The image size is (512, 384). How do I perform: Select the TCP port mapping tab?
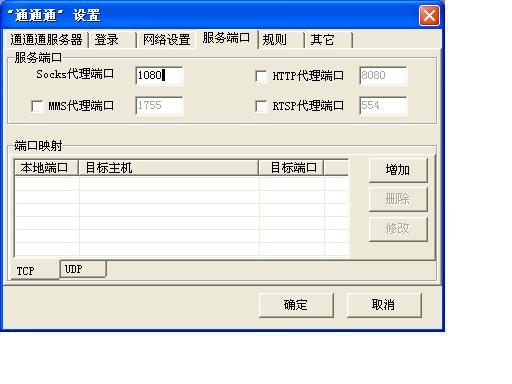(35, 270)
